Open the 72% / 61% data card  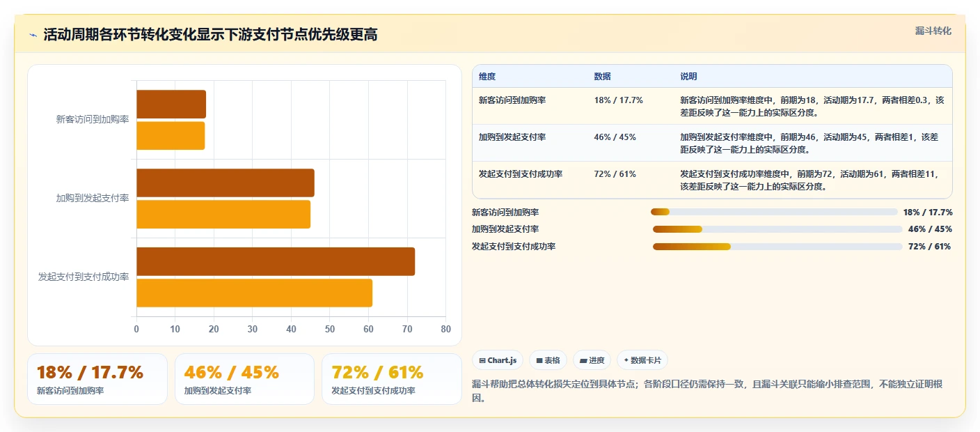pos(392,379)
